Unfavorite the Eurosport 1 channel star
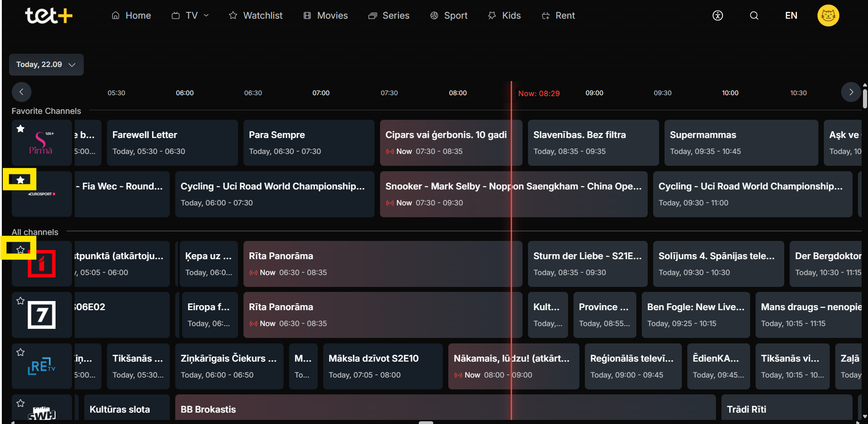This screenshot has height=424, width=868. pyautogui.click(x=20, y=180)
